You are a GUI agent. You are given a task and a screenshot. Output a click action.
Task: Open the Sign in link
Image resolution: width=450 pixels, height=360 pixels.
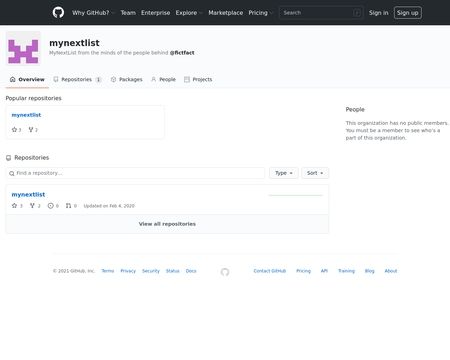tap(378, 13)
